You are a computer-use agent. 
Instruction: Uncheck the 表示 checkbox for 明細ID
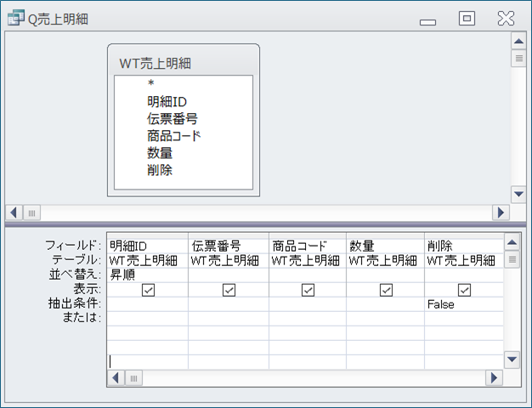148,290
